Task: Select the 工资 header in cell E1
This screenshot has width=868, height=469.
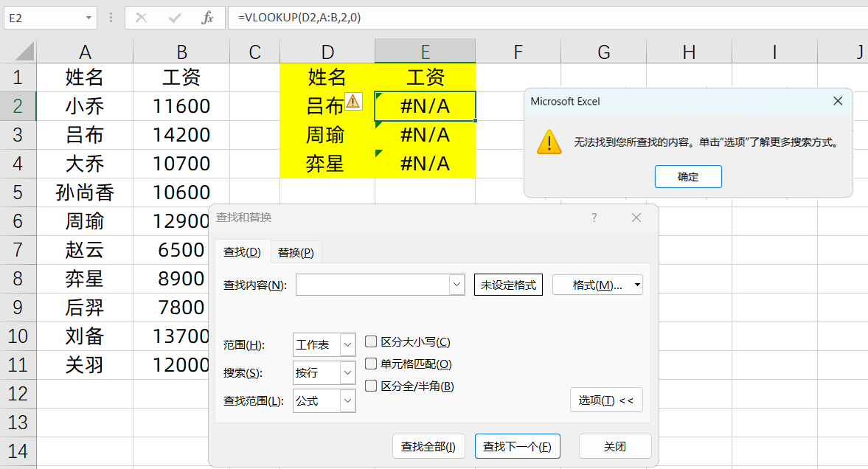Action: (425, 77)
